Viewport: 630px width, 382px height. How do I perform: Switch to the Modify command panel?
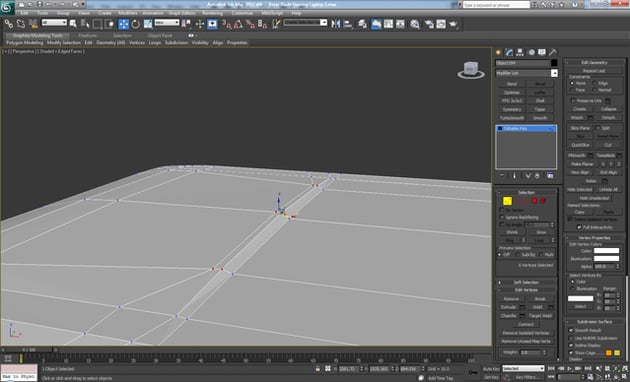pos(509,52)
